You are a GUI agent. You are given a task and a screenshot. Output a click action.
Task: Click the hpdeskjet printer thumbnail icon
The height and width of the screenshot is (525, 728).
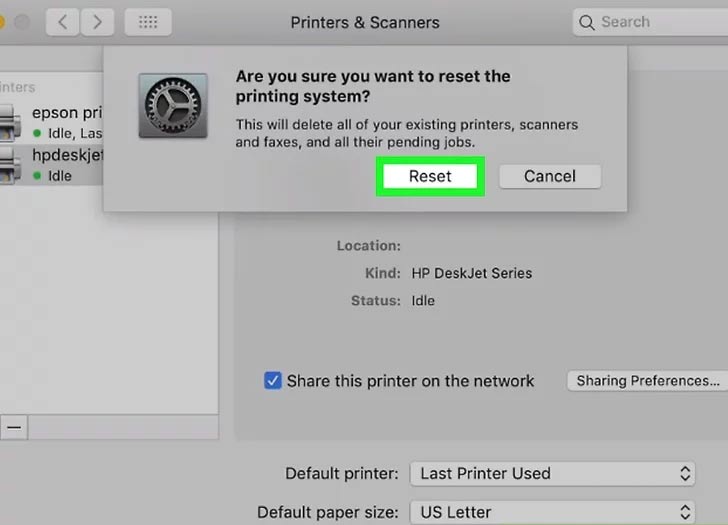point(8,164)
